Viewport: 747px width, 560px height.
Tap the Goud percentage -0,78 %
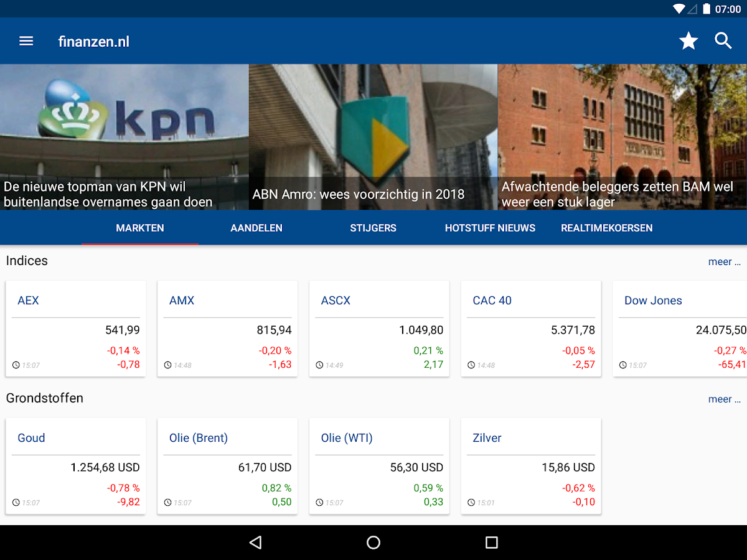pyautogui.click(x=123, y=488)
